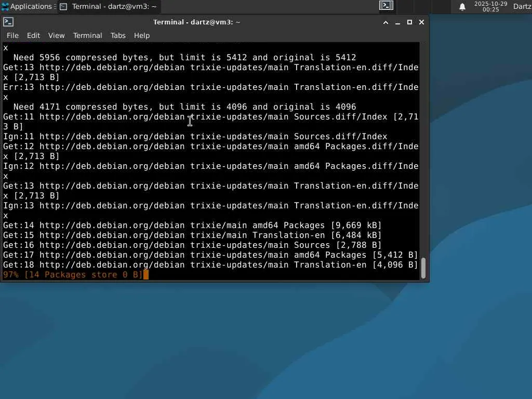Image resolution: width=532 pixels, height=399 pixels.
Task: Click the terminal launcher icon in the top panel
Action: coord(386,6)
